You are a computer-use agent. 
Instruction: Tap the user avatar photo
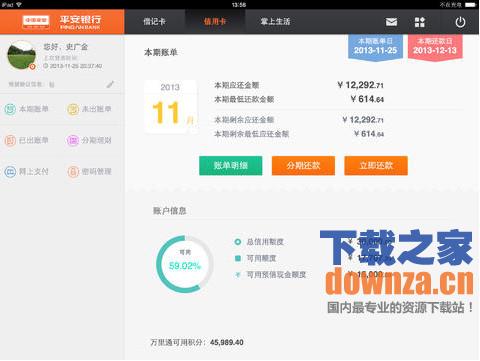click(x=22, y=55)
